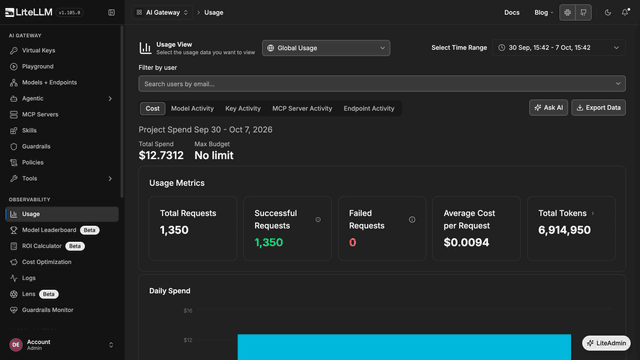
Task: Click the version badge v1.185.0
Action: coord(69,13)
